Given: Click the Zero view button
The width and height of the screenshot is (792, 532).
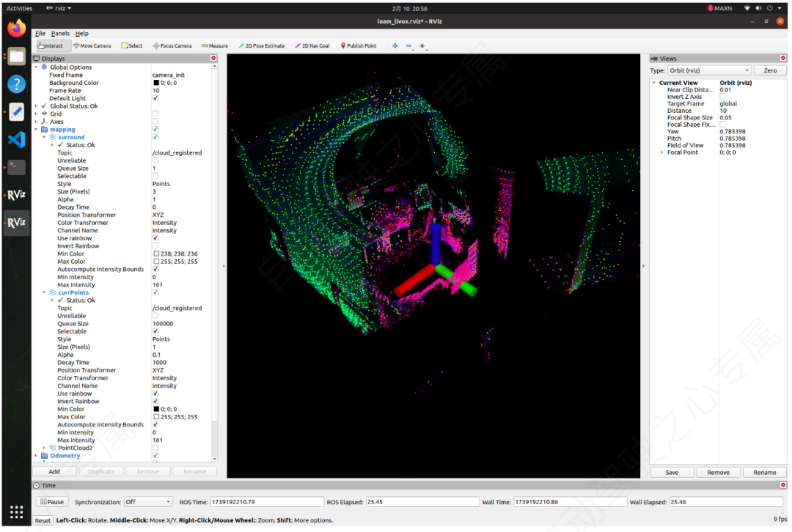Looking at the screenshot, I should pos(770,70).
